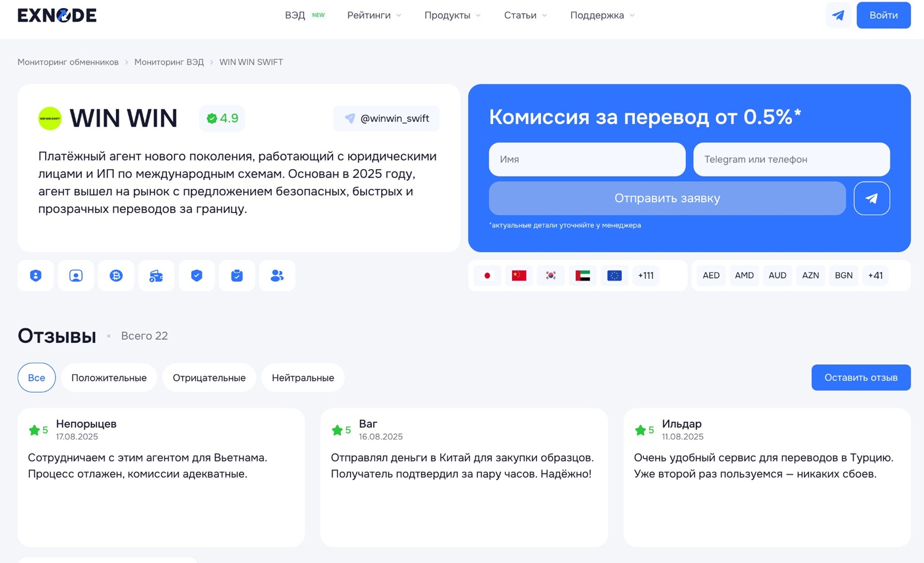924x563 pixels.
Task: Click the date 17.08.2025
Action: [77, 437]
